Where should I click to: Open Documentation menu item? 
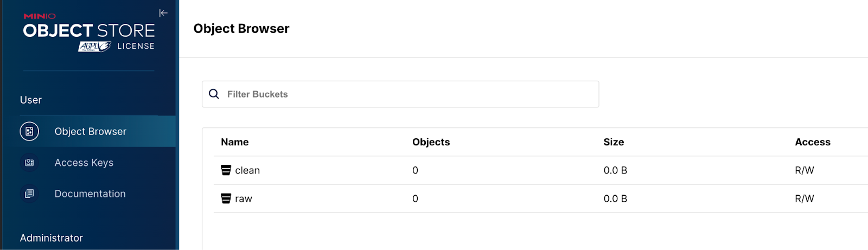click(x=90, y=194)
